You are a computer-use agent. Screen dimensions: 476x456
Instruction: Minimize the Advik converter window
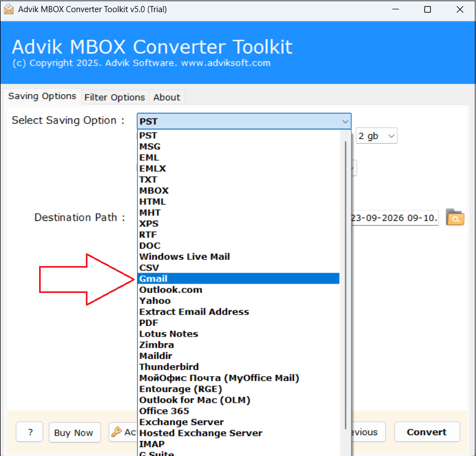point(396,9)
